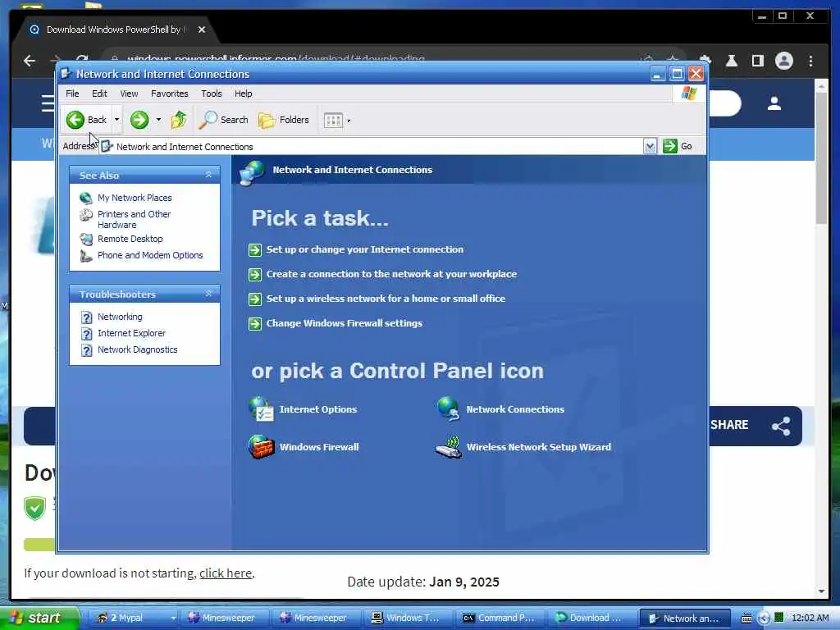Choose Set up a wireless network task
840x630 pixels.
[x=386, y=299]
